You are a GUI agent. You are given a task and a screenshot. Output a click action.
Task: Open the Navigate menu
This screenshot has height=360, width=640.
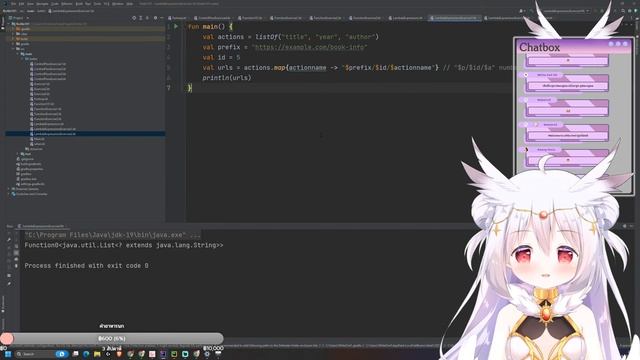pyautogui.click(x=42, y=4)
